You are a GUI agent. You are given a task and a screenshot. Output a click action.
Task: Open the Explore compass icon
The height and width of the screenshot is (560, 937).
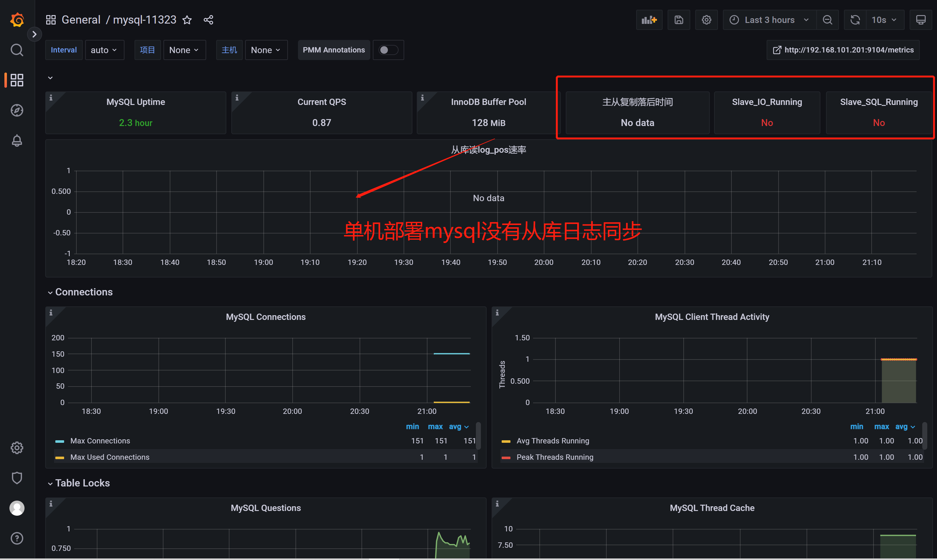point(17,110)
